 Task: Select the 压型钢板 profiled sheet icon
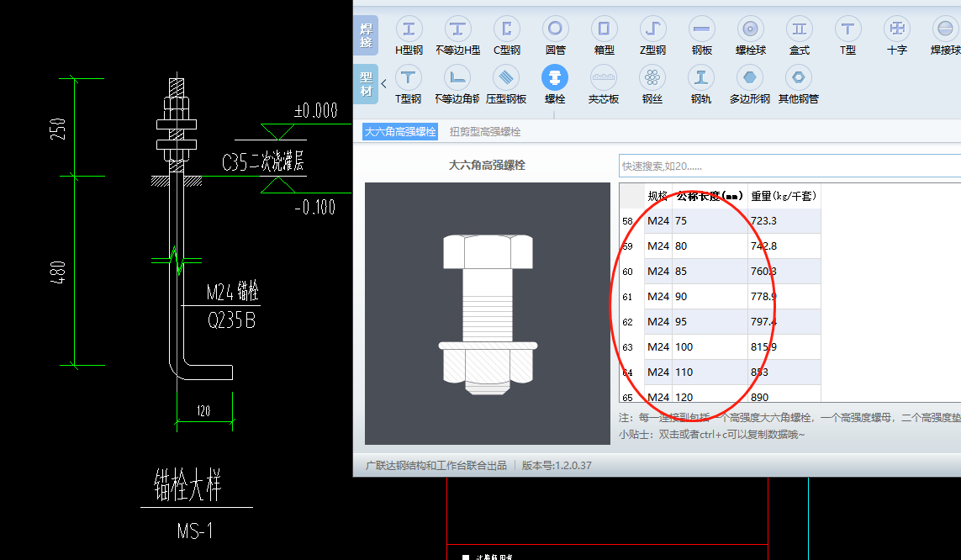505,78
